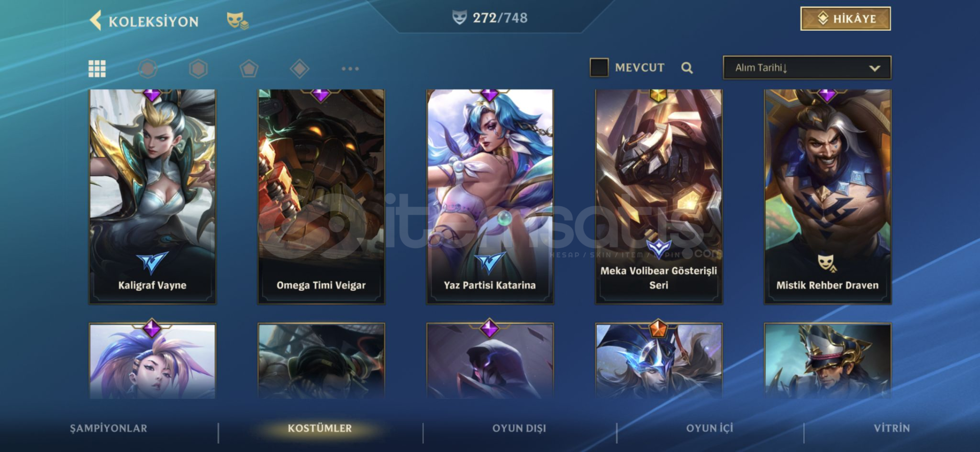980x452 pixels.
Task: Switch to the Oyun Dışı tab
Action: coord(519,428)
